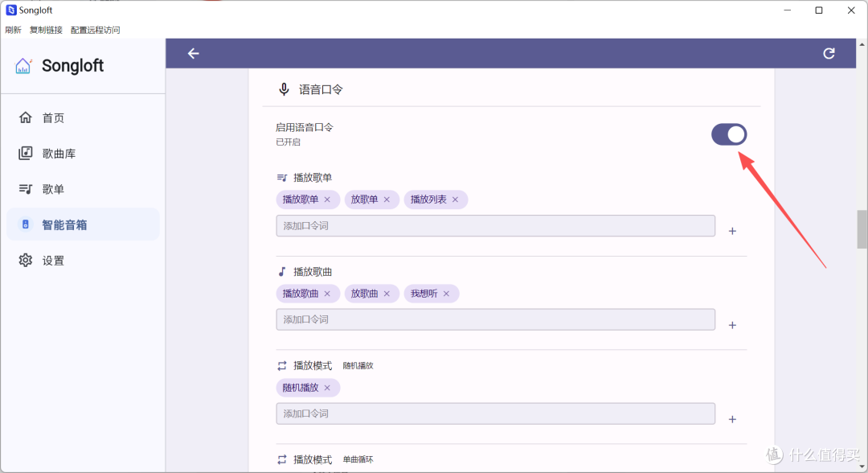Focus the 播放歌单 添加口令词 field
The width and height of the screenshot is (868, 473).
click(495, 226)
